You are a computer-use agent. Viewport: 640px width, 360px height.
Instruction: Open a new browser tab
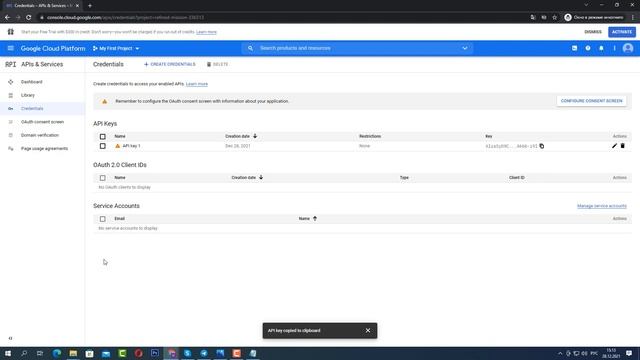pos(90,6)
